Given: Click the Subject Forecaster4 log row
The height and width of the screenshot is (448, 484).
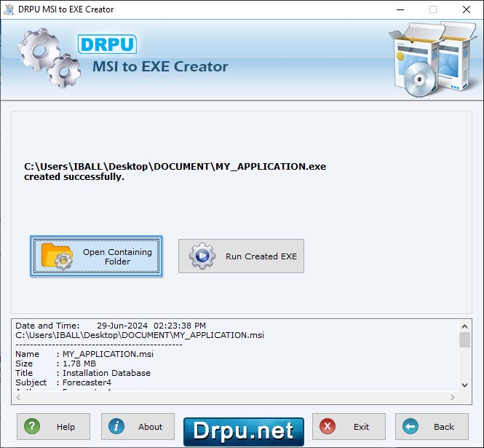Looking at the screenshot, I should click(63, 382).
